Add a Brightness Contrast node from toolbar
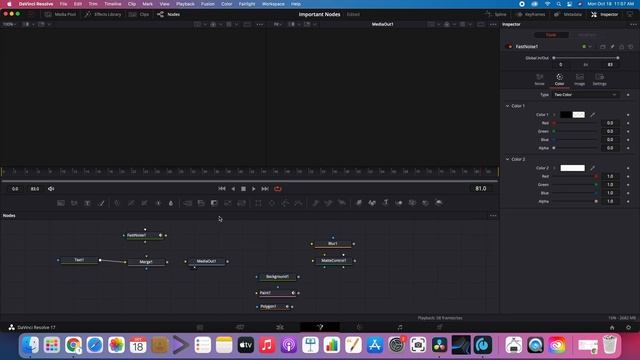Image resolution: width=640 pixels, height=360 pixels. (158, 203)
